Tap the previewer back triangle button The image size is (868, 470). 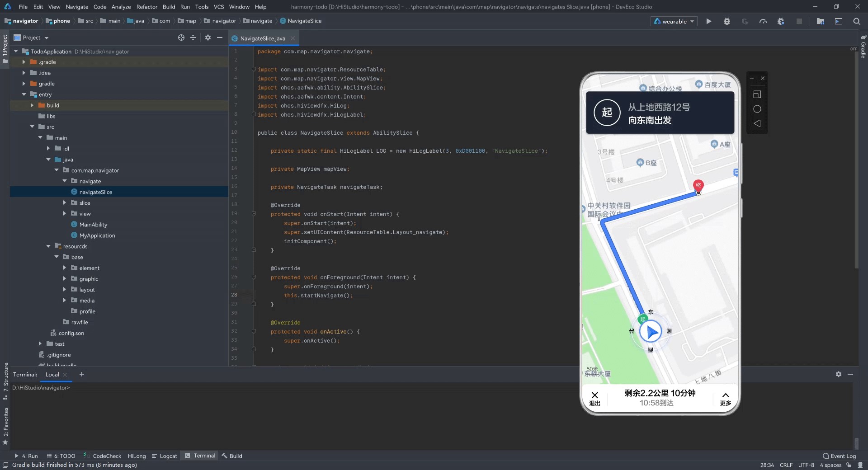(757, 123)
